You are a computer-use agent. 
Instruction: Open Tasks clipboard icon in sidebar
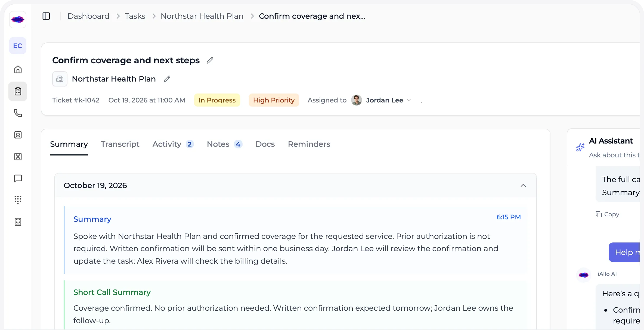(x=18, y=91)
